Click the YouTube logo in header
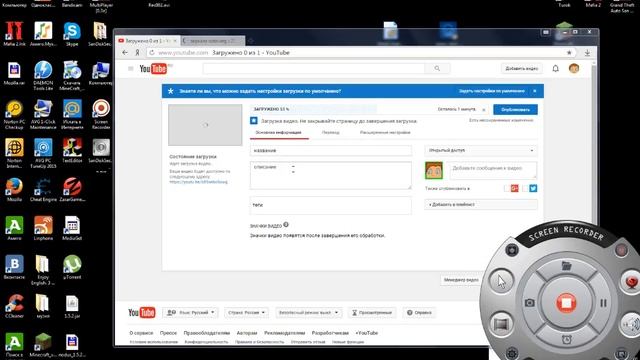Screen dimensions: 640x360 [x=153, y=69]
